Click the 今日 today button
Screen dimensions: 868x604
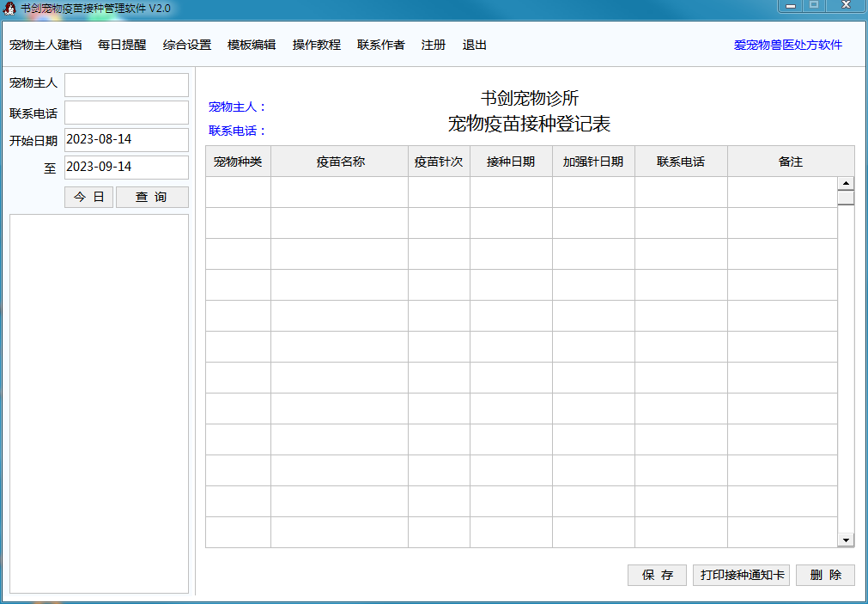pyautogui.click(x=88, y=197)
